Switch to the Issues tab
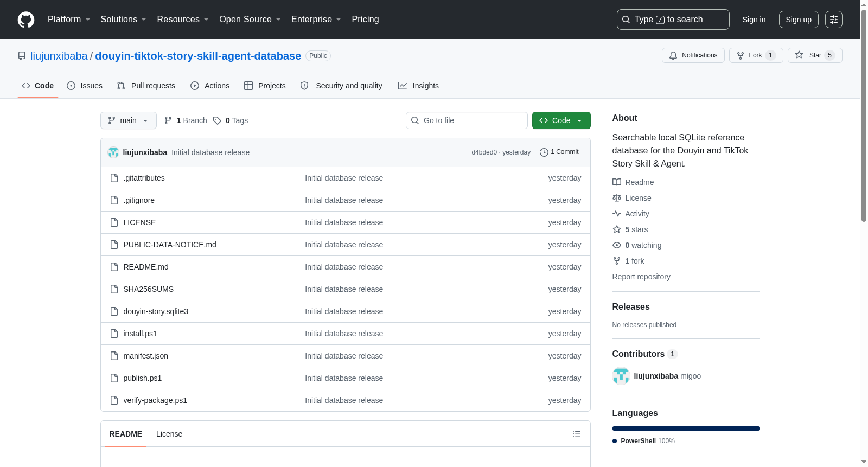The height and width of the screenshot is (467, 868). click(x=85, y=86)
